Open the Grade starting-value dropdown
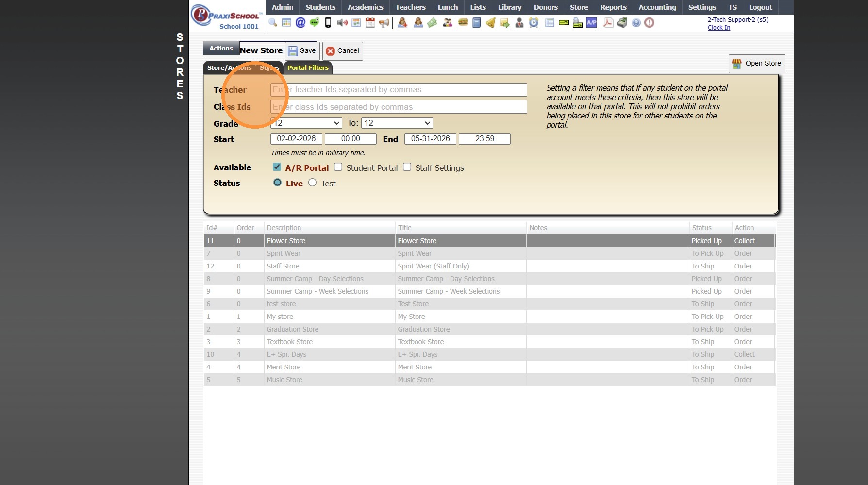The image size is (868, 485). (x=306, y=123)
